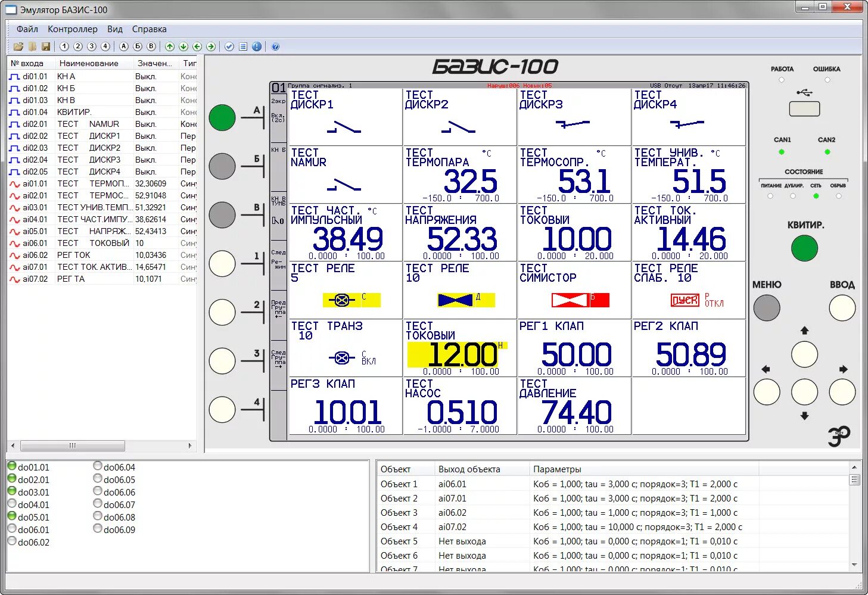Click the yellow ТЕСТ ТОКОВЫЙ 12.00 tile
Image resolution: width=868 pixels, height=595 pixels.
(x=459, y=348)
